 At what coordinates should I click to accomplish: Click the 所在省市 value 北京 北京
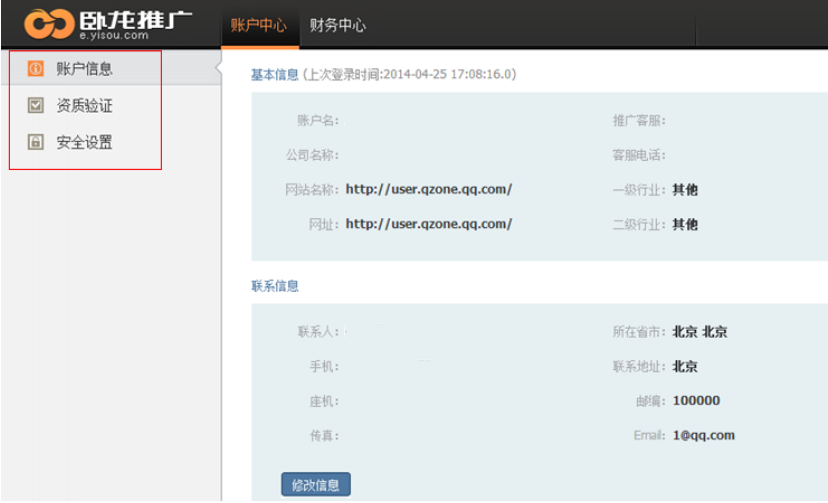pyautogui.click(x=699, y=332)
